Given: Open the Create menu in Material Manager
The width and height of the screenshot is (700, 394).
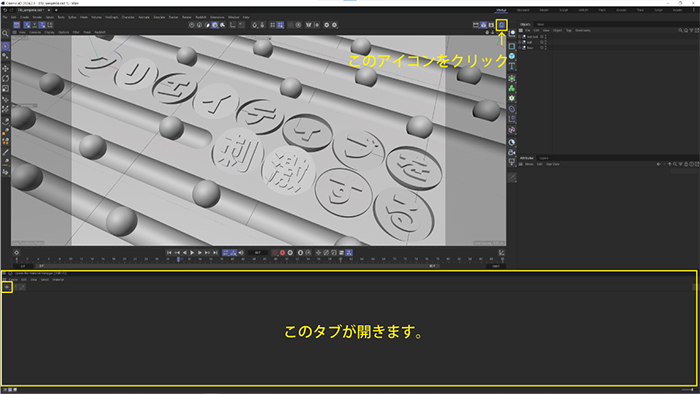Looking at the screenshot, I should (x=13, y=280).
